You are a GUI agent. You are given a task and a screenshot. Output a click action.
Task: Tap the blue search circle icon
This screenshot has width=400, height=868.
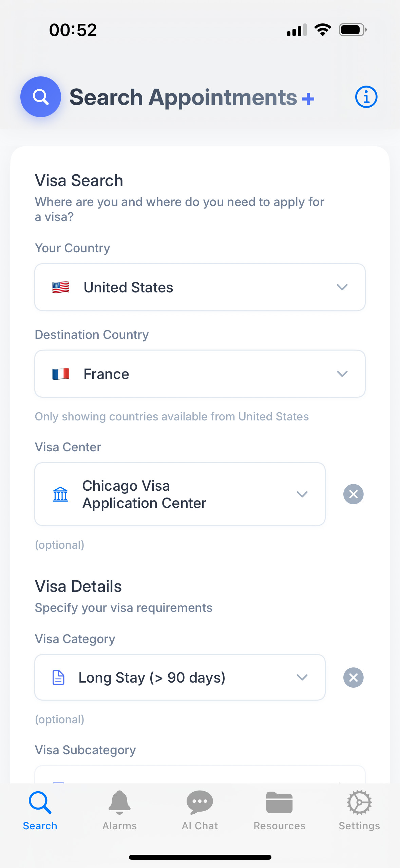[x=41, y=97]
